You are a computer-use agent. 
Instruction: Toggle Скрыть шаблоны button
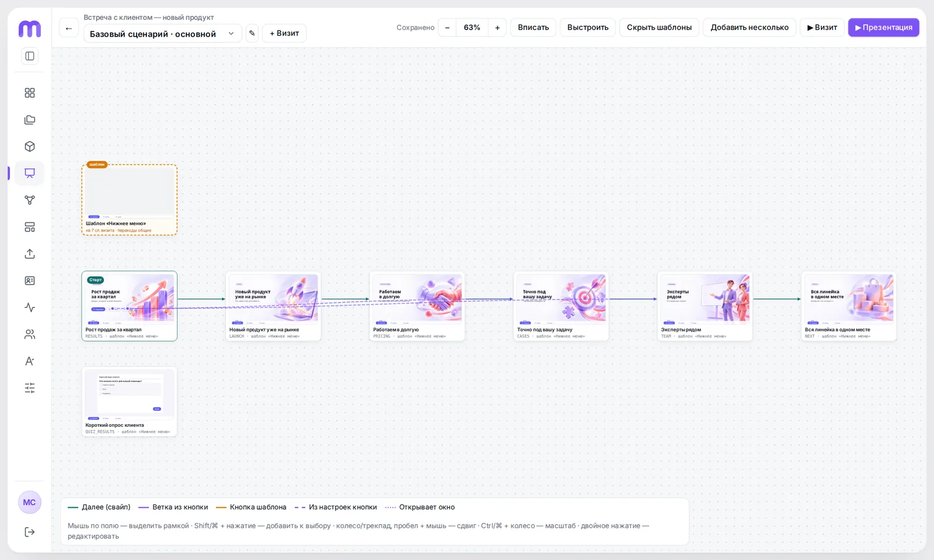[659, 27]
